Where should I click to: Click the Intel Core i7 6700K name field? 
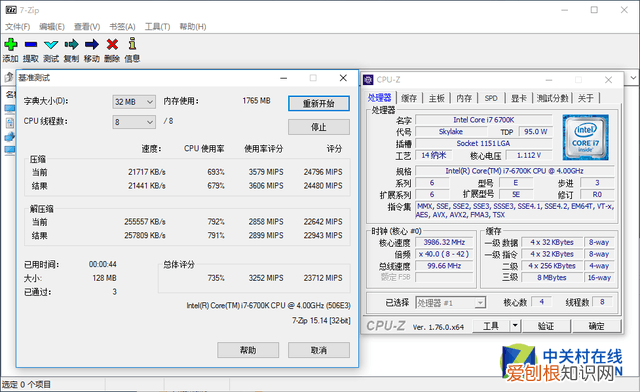[x=484, y=120]
